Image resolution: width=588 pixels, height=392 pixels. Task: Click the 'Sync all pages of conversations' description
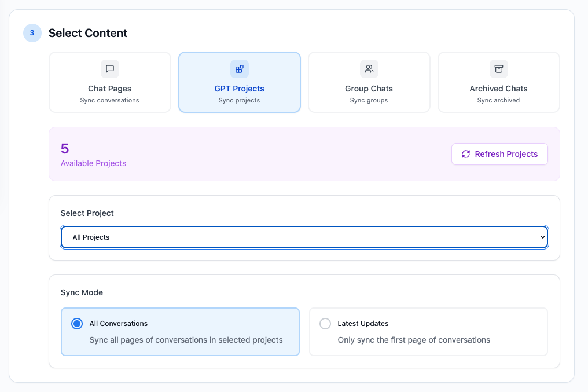[186, 340]
